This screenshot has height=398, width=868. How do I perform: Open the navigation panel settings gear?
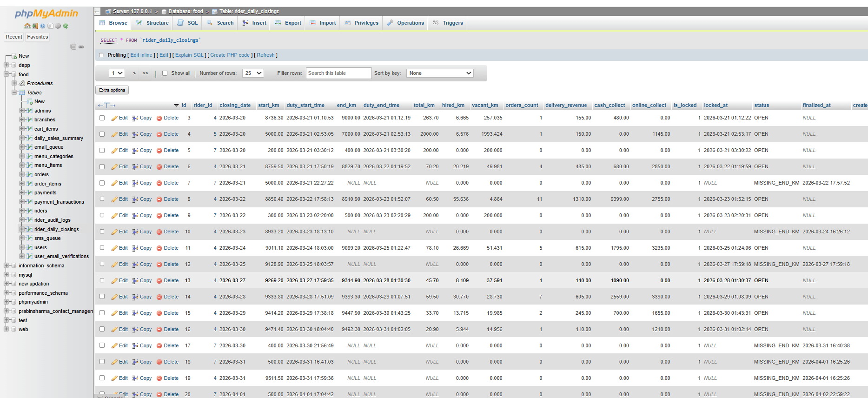(58, 26)
